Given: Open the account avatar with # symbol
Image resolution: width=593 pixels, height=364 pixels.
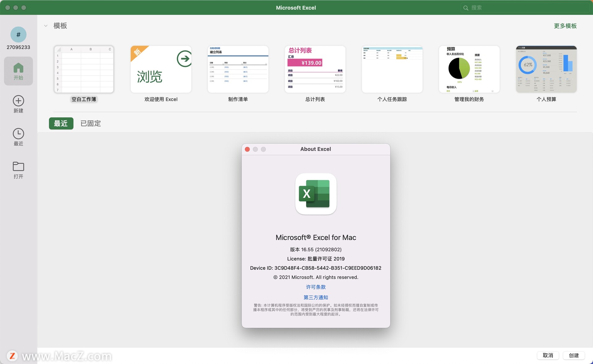Looking at the screenshot, I should click(x=18, y=35).
